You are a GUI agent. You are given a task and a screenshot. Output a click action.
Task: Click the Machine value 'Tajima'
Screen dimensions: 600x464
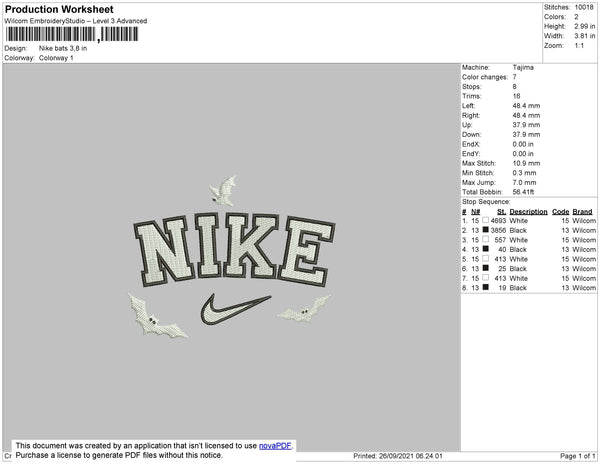(x=523, y=67)
